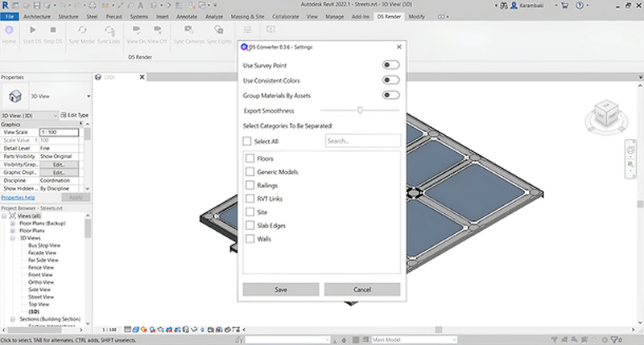Click the Export Smoothness slider handle

[x=360, y=110]
